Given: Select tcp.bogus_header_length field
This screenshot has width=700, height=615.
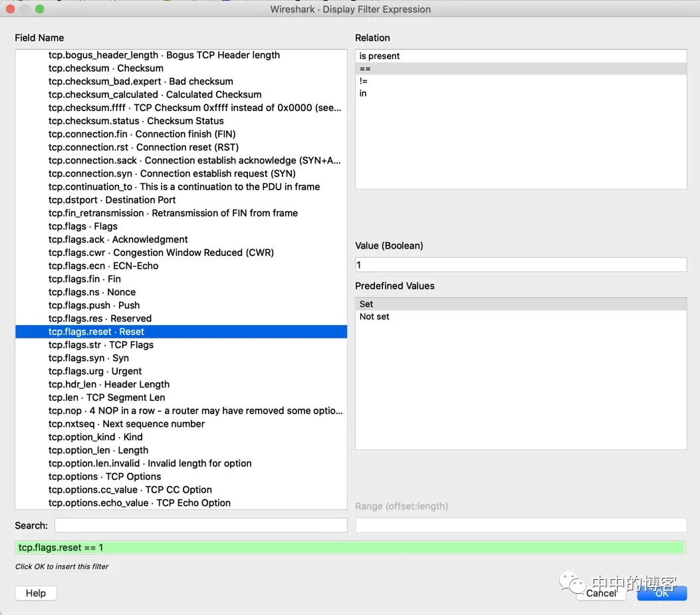Looking at the screenshot, I should tap(181, 55).
